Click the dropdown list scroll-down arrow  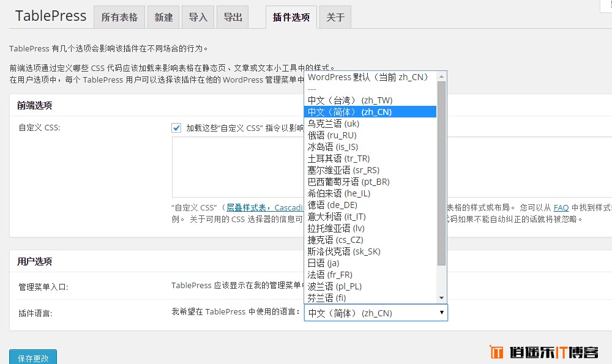click(x=442, y=298)
